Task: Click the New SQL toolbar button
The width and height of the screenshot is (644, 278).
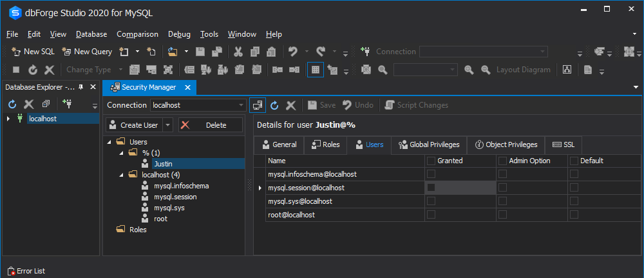Action: pyautogui.click(x=33, y=52)
